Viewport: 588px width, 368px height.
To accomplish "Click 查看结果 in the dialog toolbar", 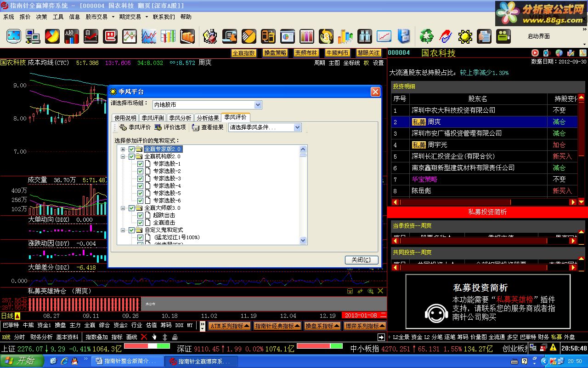I will pyautogui.click(x=208, y=127).
